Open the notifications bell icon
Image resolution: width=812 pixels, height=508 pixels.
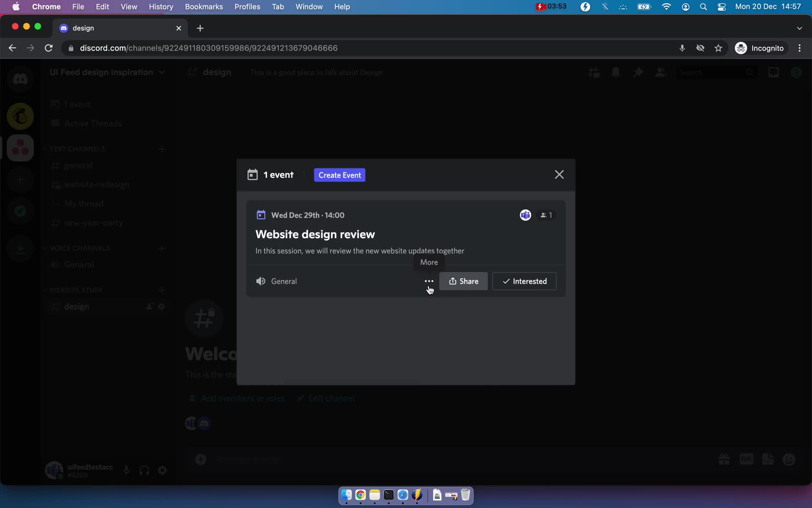(616, 72)
